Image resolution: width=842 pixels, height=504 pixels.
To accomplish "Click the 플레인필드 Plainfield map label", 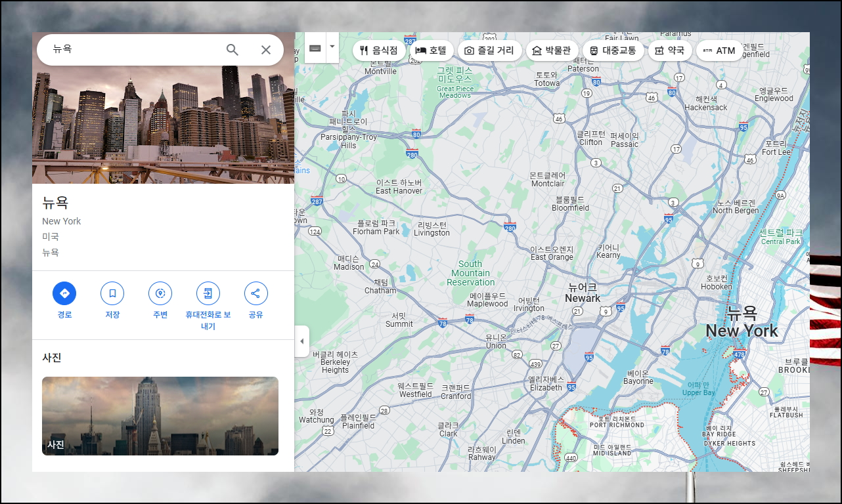I will [x=358, y=421].
